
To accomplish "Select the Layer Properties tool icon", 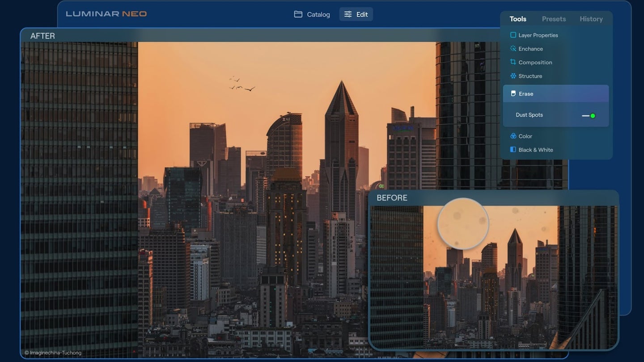I will coord(513,35).
